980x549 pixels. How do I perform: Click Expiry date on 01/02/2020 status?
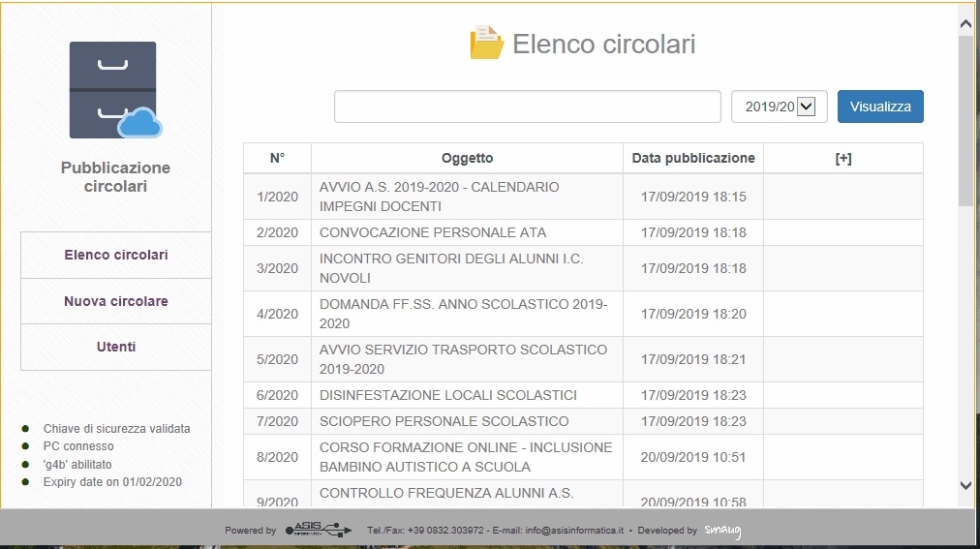(x=112, y=482)
